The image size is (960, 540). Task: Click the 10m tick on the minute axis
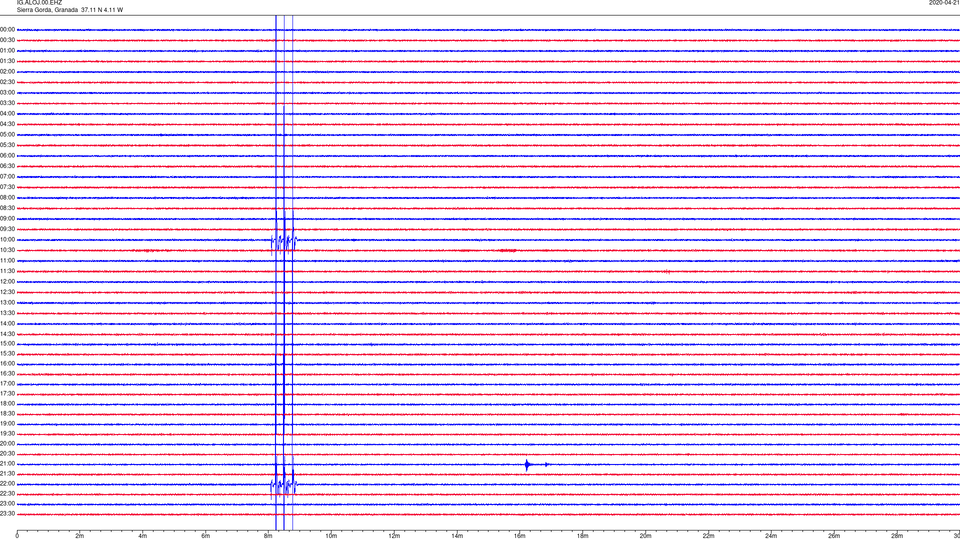331,536
